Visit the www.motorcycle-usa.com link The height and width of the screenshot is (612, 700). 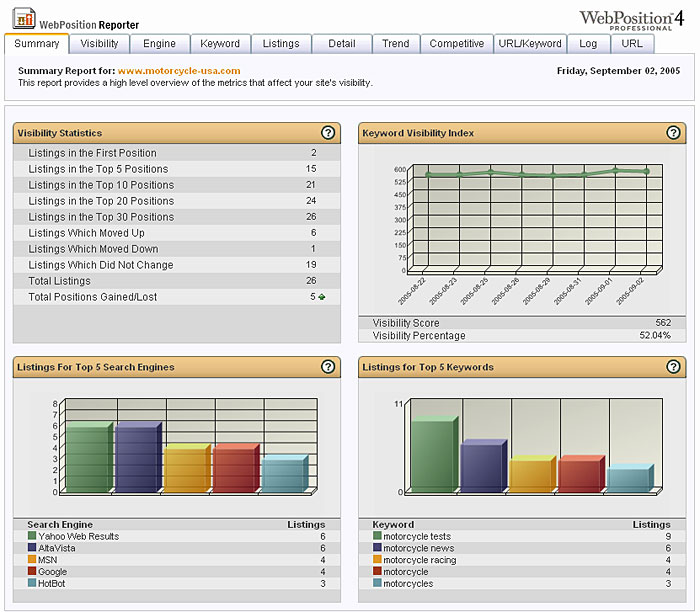coord(179,71)
